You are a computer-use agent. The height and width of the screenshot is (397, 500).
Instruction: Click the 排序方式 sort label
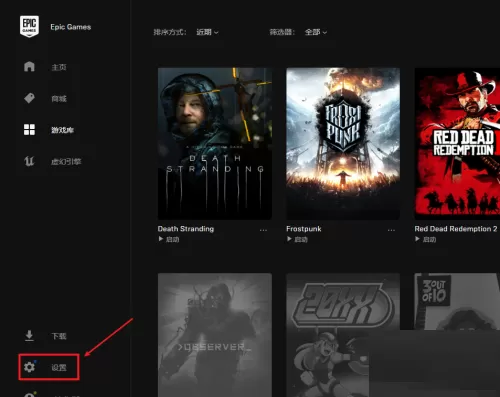170,32
